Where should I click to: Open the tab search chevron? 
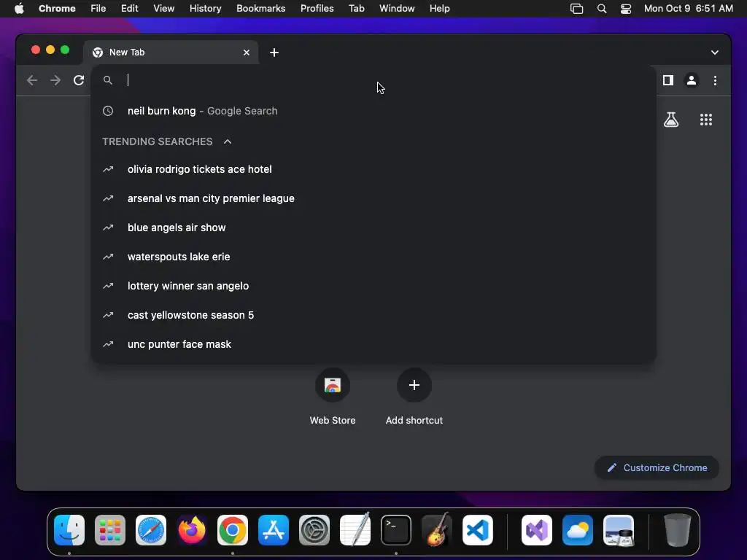[x=715, y=52]
